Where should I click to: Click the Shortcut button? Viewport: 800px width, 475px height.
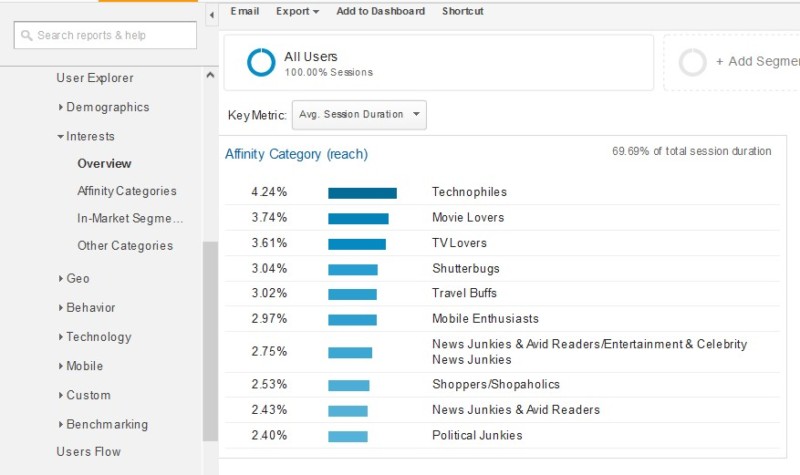click(x=462, y=11)
